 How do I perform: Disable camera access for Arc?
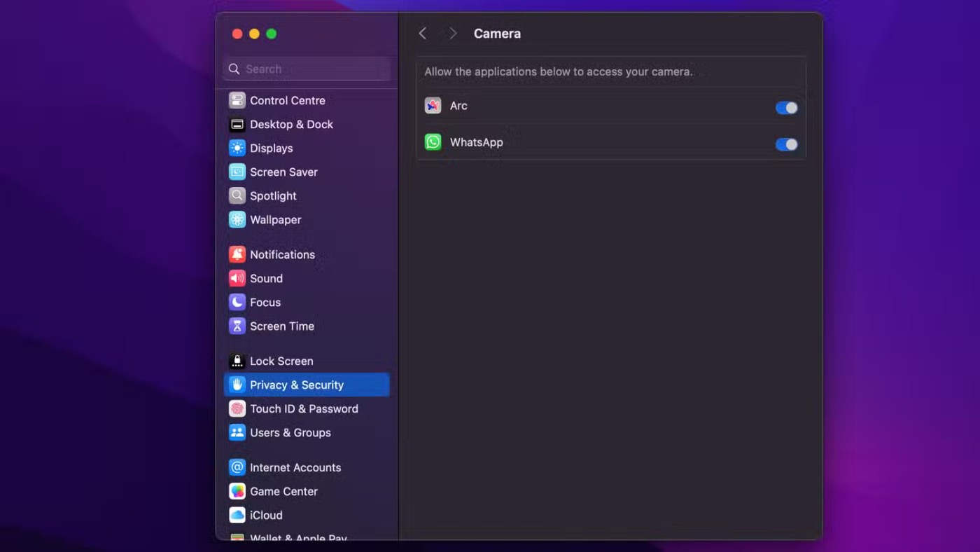(x=786, y=107)
